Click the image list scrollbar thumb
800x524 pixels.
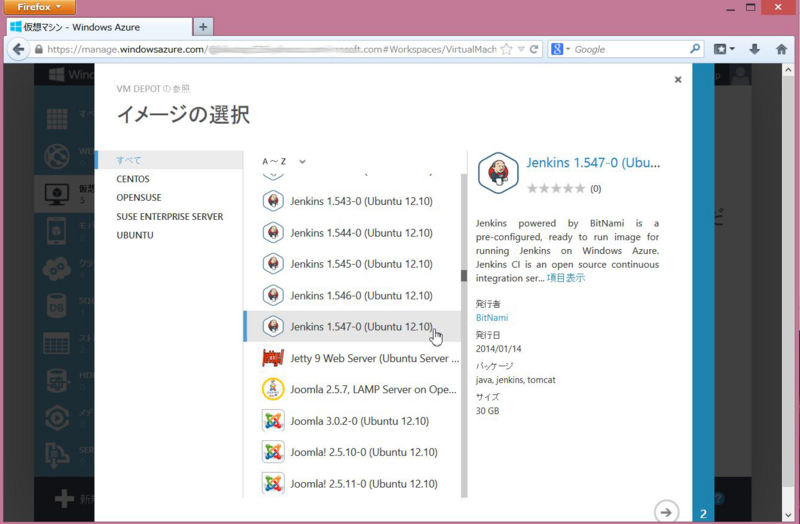464,276
